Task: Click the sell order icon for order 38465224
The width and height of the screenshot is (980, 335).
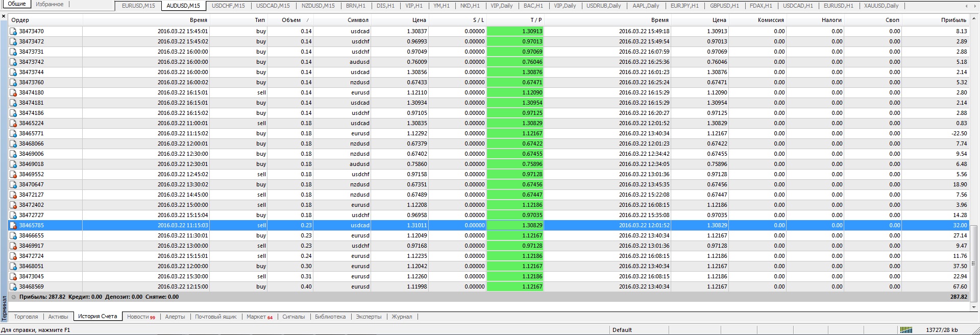Action: click(x=13, y=123)
